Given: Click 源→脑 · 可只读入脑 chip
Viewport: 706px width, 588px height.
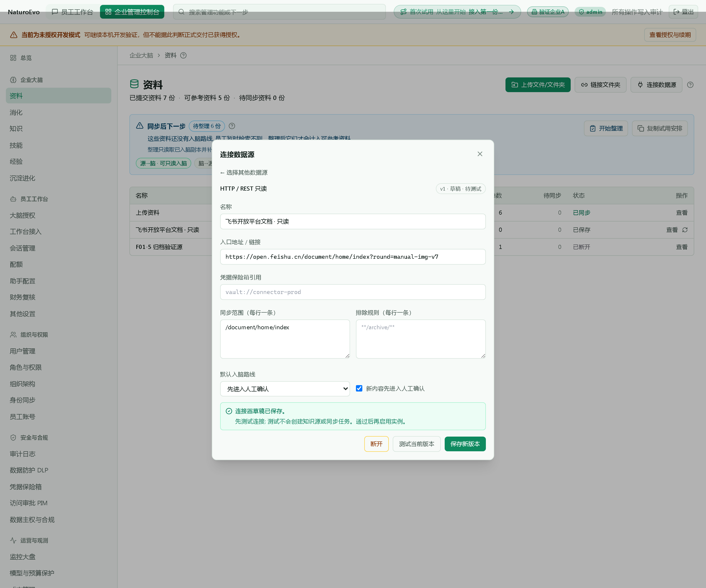Looking at the screenshot, I should (x=164, y=163).
